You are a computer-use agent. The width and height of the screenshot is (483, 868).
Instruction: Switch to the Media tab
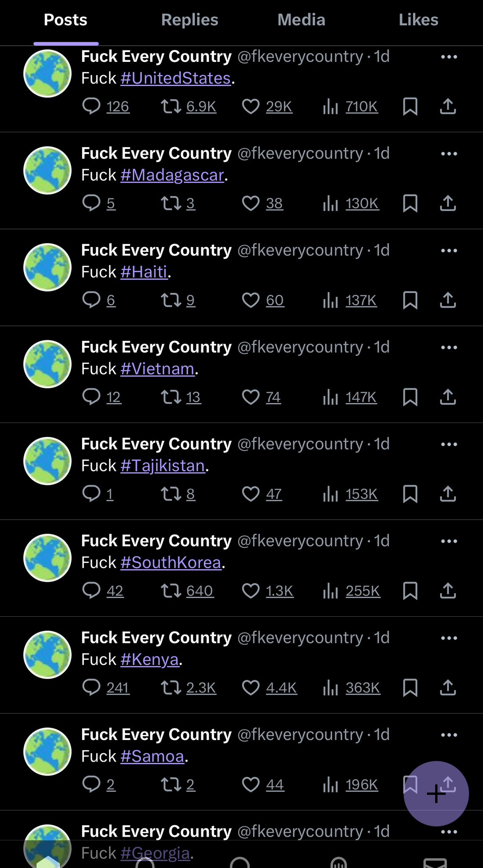tap(301, 20)
